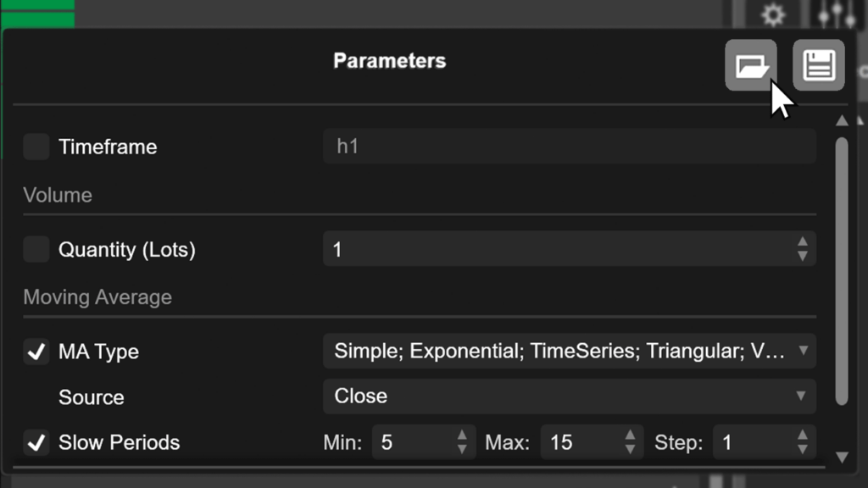The height and width of the screenshot is (488, 868).
Task: Open settings gear icon above the panel
Action: tap(772, 14)
